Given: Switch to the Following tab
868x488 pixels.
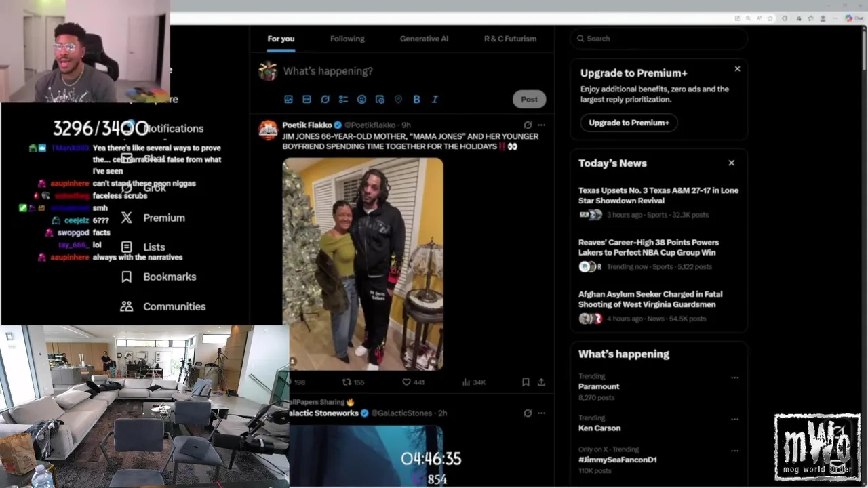Looking at the screenshot, I should [x=347, y=39].
